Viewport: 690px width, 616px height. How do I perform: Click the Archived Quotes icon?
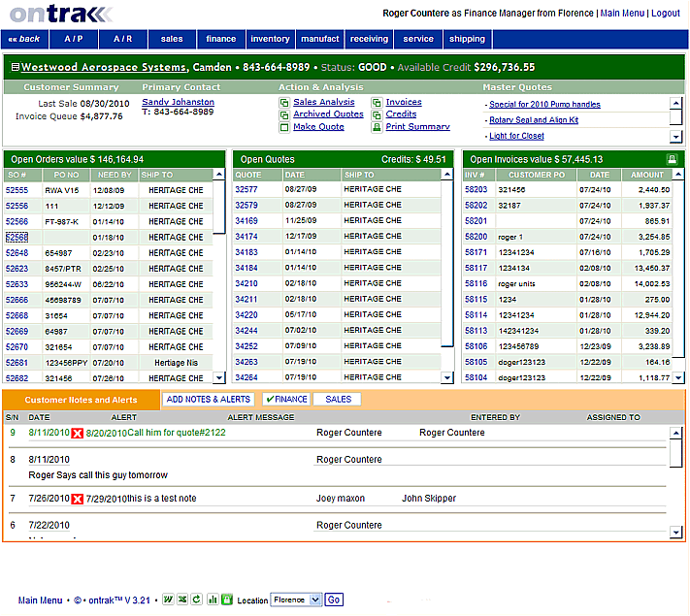click(x=284, y=114)
